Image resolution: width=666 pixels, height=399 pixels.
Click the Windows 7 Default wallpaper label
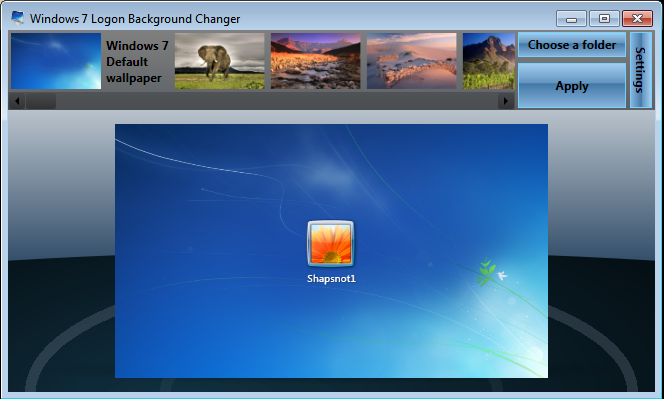coord(137,62)
